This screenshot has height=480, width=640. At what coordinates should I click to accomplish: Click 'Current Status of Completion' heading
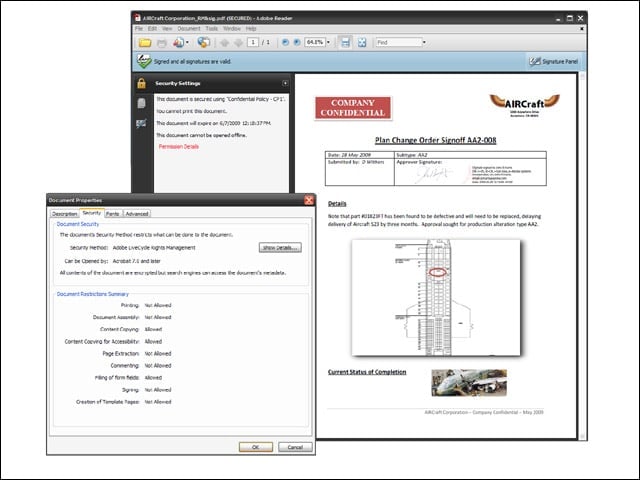367,372
